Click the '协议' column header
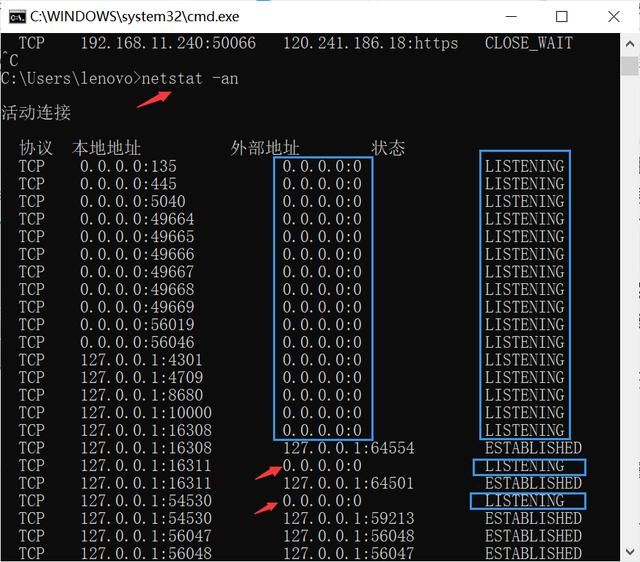The width and height of the screenshot is (640, 562). coord(36,148)
